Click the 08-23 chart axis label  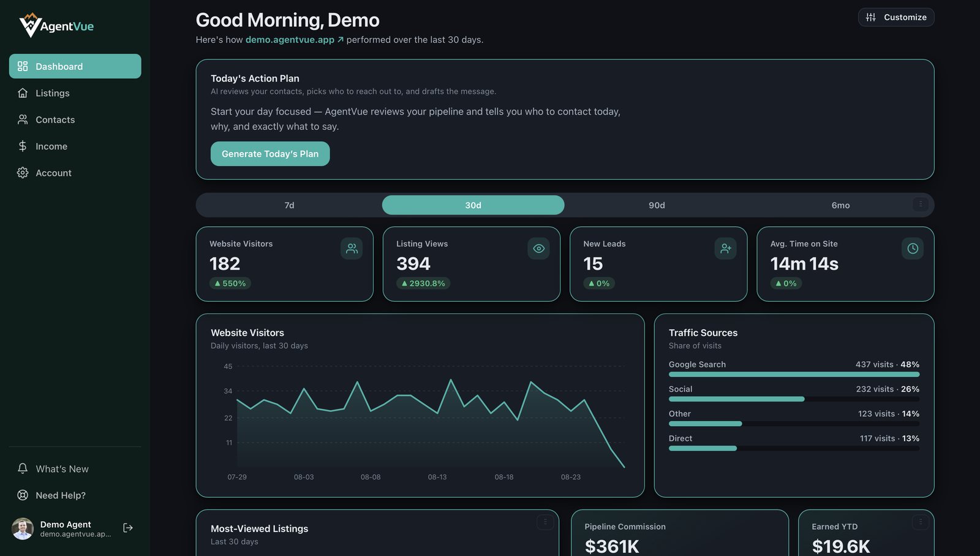(571, 477)
